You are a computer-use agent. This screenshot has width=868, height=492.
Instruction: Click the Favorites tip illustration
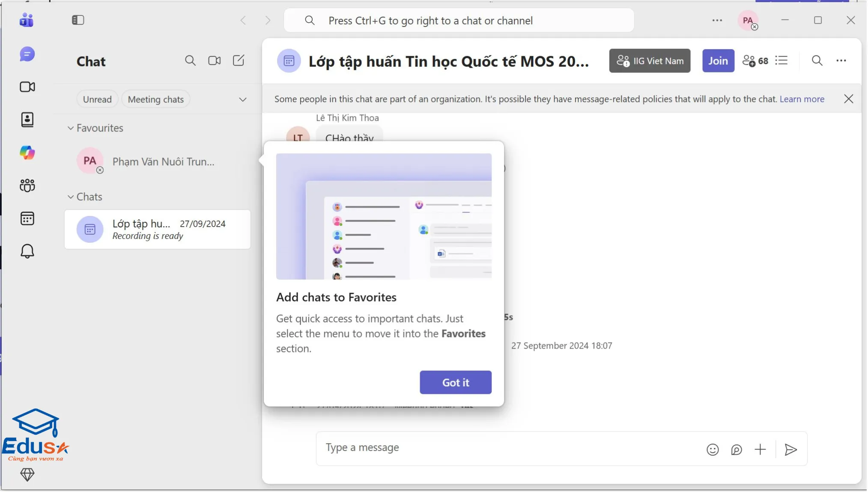[x=384, y=217]
